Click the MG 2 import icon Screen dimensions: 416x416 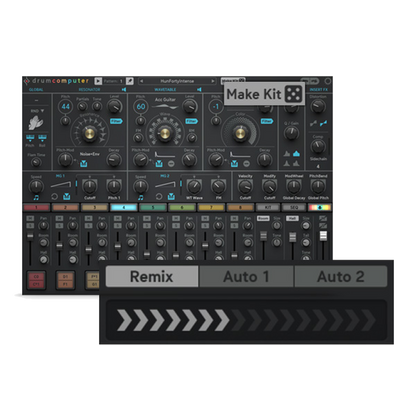coord(171,197)
